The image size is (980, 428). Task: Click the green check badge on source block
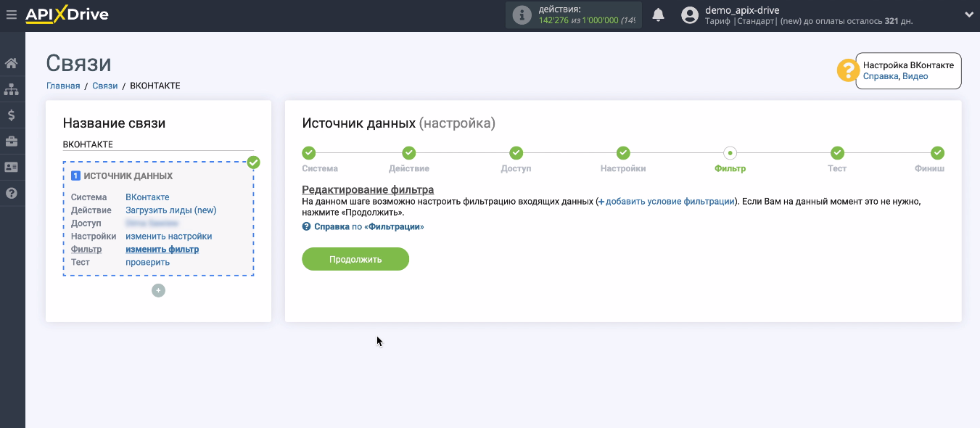[x=253, y=162]
